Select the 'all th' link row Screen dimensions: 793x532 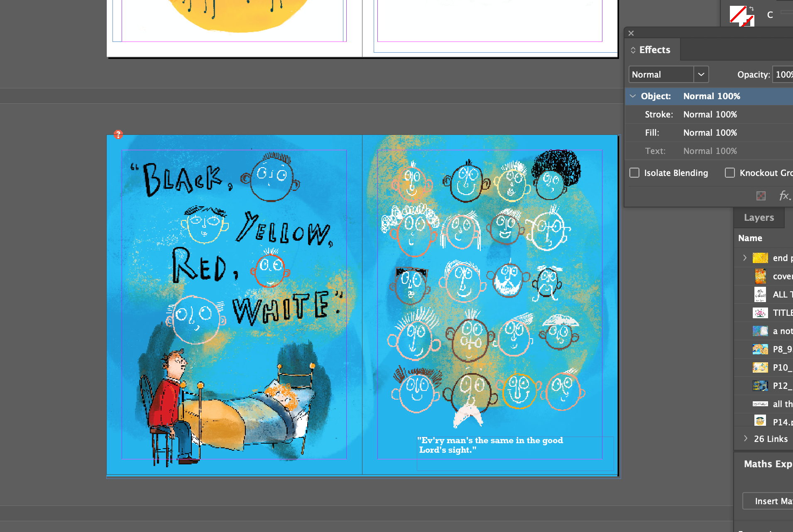coord(764,404)
